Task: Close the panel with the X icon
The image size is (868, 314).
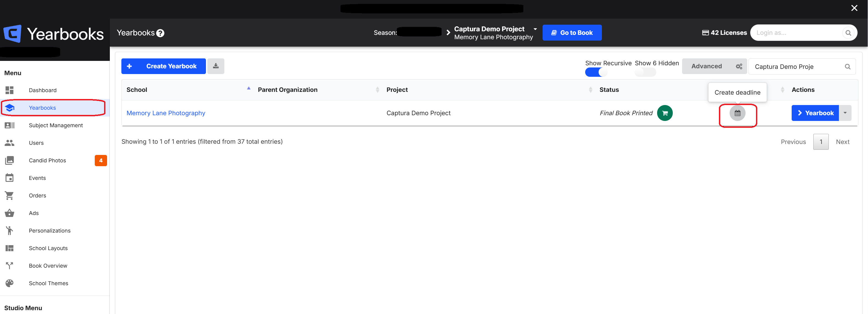Action: 854,8
